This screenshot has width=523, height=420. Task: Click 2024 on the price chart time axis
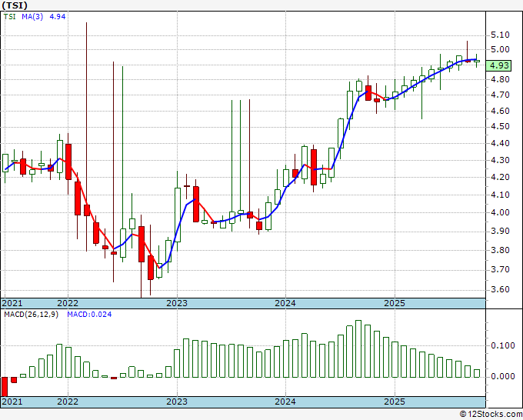[x=285, y=303]
